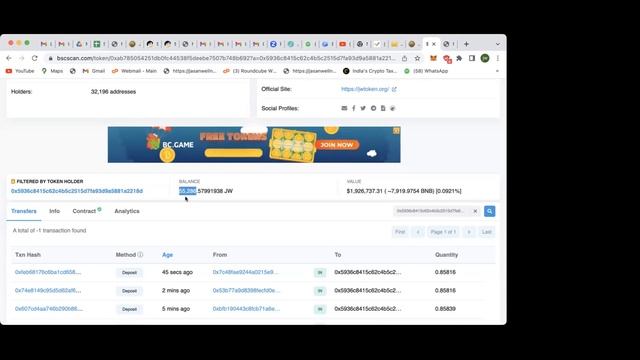
Task: Open the Roundcube W... bookmark
Action: [x=250, y=71]
